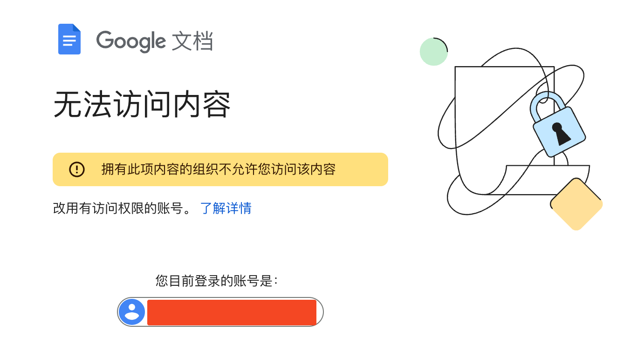Click the 无法访问内容 heading
This screenshot has width=644, height=364.
pos(142,105)
